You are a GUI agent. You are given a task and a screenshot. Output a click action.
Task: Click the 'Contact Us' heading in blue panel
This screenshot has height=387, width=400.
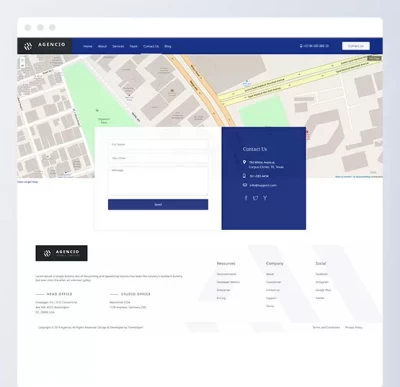point(255,149)
